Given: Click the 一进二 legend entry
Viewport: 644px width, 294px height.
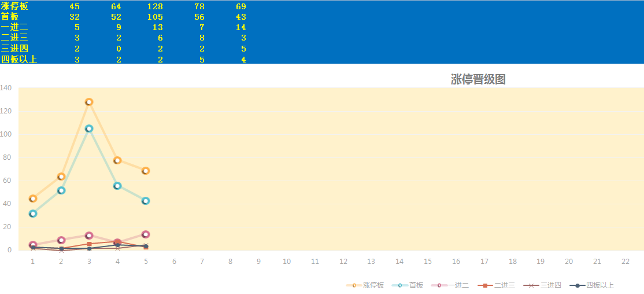Looking at the screenshot, I should (x=450, y=285).
